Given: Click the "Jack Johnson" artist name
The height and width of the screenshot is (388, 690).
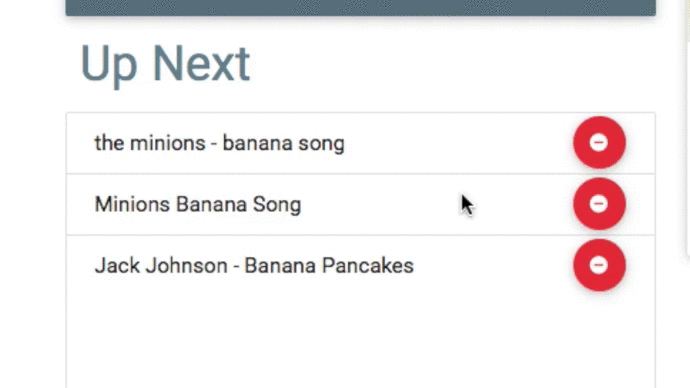Looking at the screenshot, I should (161, 266).
